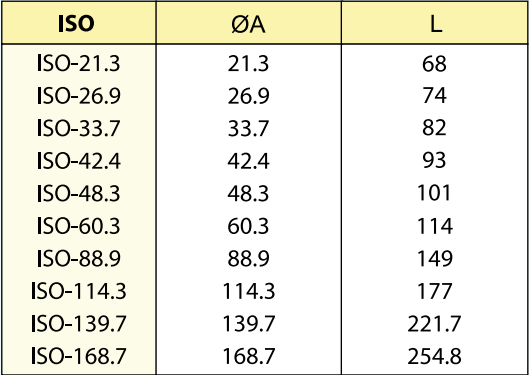The width and height of the screenshot is (529, 375).
Task: Select the ISO-26.9 row label
Action: 79,95
